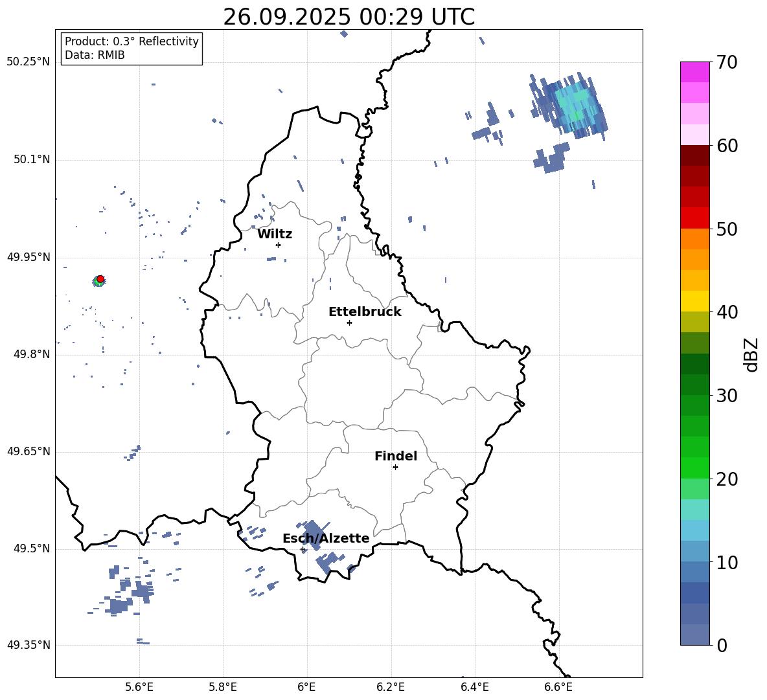Image resolution: width=767 pixels, height=700 pixels.
Task: Click the colorbar tick value 40
Action: click(x=726, y=312)
